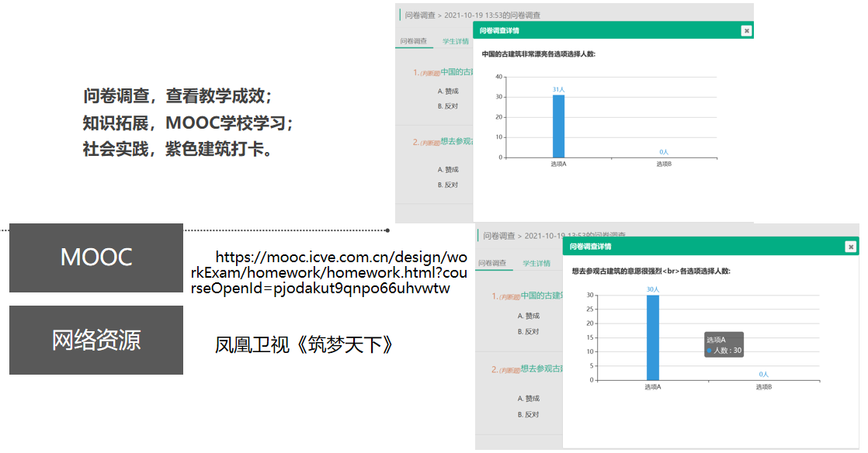The width and height of the screenshot is (868, 453).
Task: Close the survey dialog showing the 30人 chart
Action: coord(850,247)
